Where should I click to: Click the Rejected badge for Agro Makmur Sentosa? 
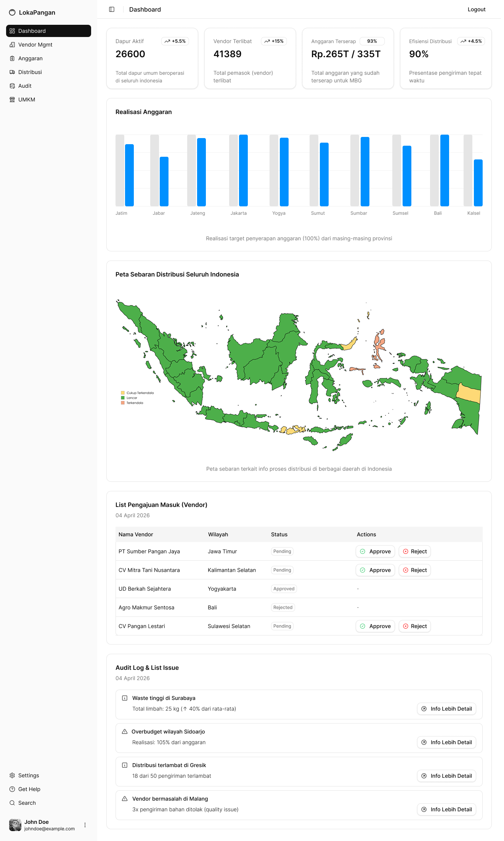(283, 608)
